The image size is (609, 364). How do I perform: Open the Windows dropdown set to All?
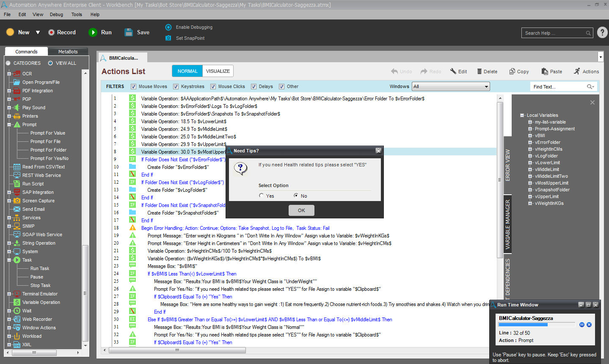click(451, 87)
